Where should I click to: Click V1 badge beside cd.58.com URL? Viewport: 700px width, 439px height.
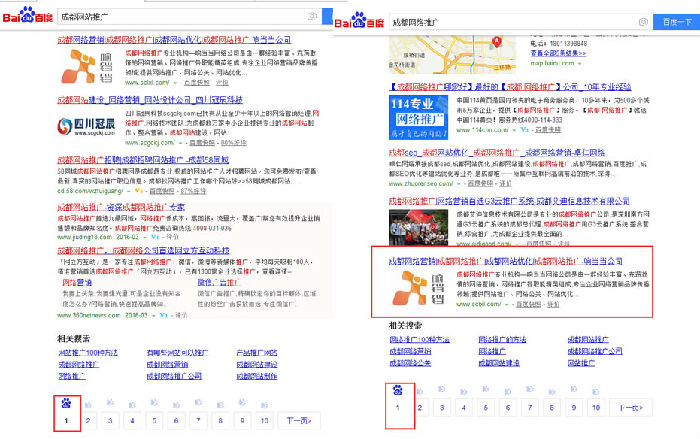pyautogui.click(x=138, y=191)
